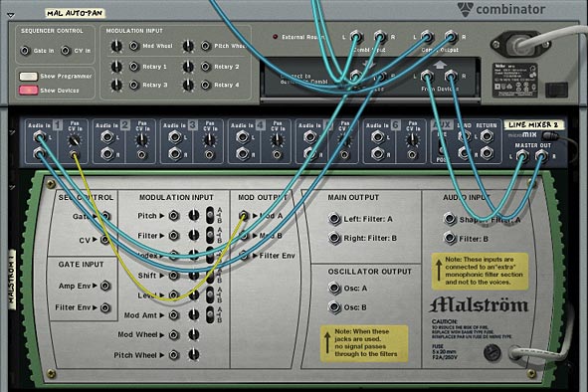The height and width of the screenshot is (392, 588).
Task: Toggle the Mod Amt A/B target switch
Action: click(210, 314)
